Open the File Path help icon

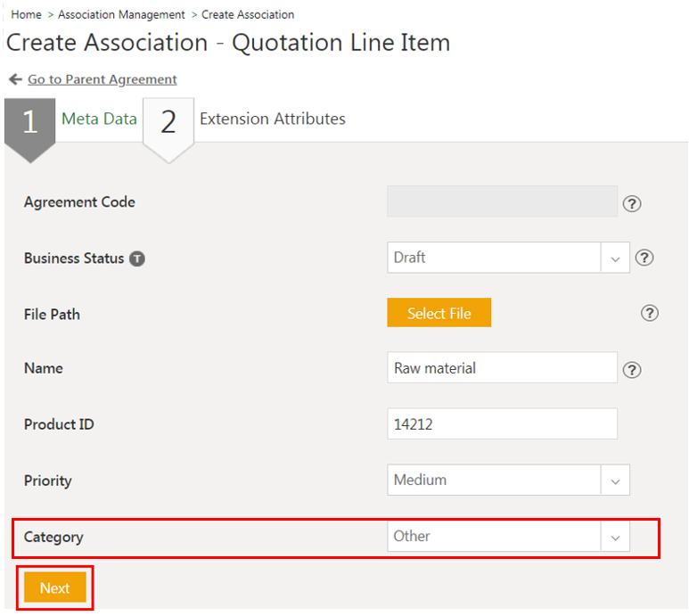(650, 313)
